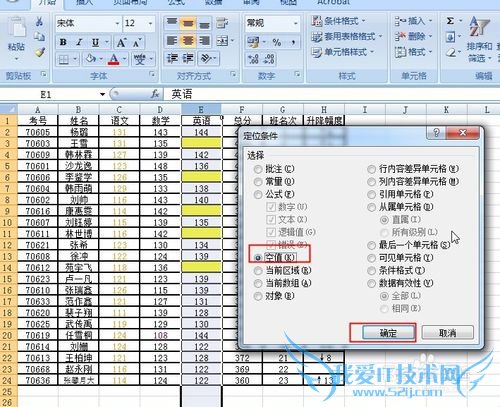Viewport: 500px width, 407px height.
Task: Click top align icon
Action: click(172, 23)
